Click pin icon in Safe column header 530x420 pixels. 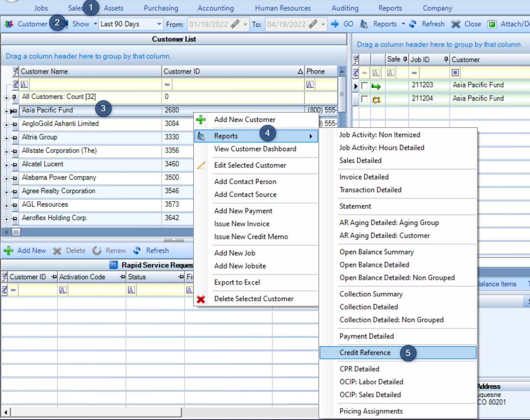[405, 59]
